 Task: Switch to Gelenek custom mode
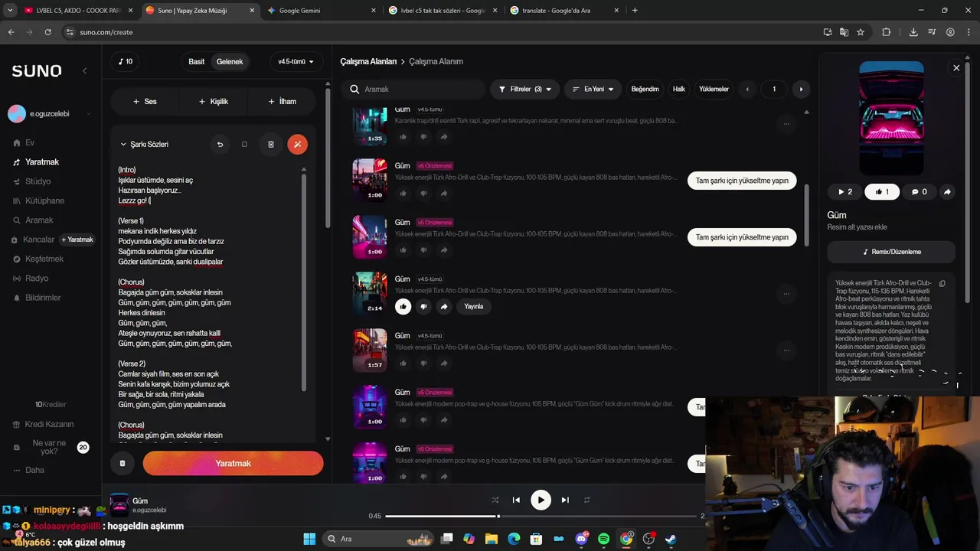click(230, 61)
